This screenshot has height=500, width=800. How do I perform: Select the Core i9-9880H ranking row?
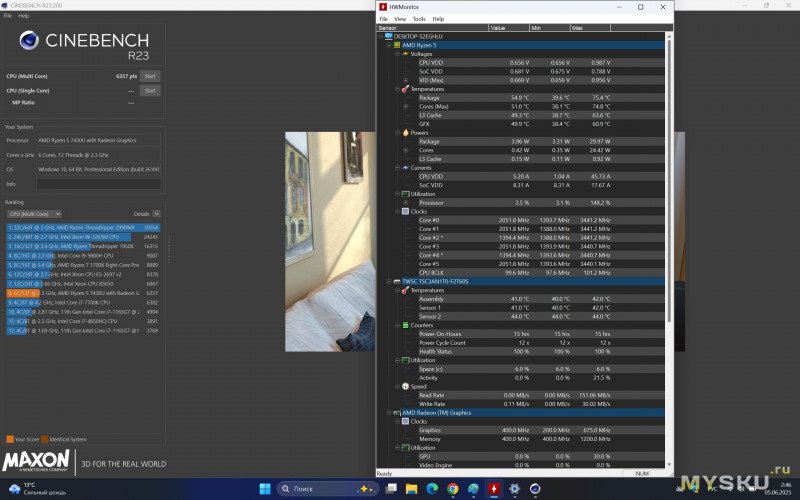[83, 255]
